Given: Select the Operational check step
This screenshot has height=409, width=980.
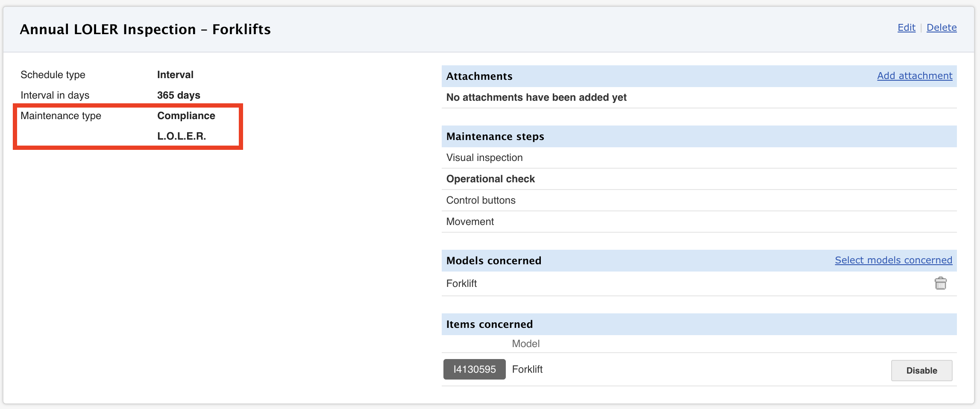Looking at the screenshot, I should click(490, 179).
